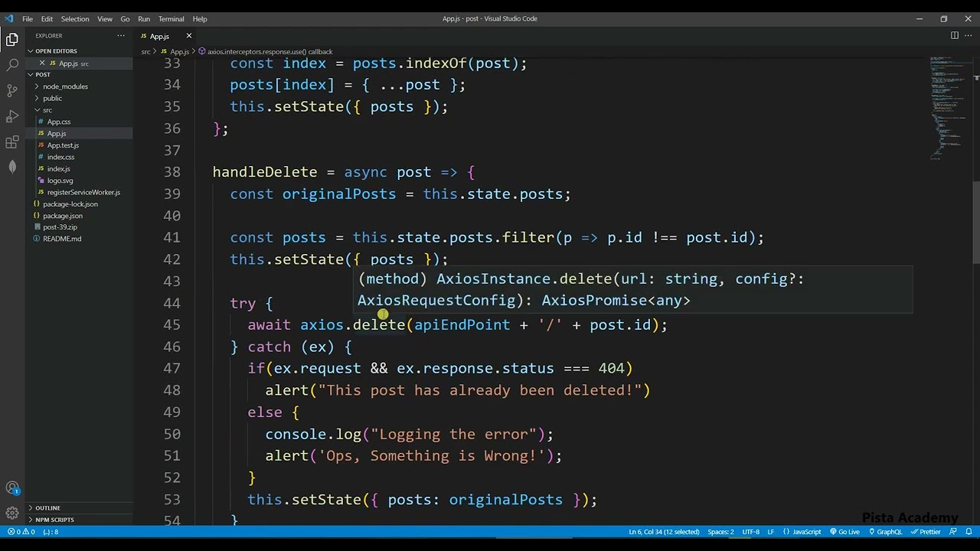This screenshot has height=551, width=980.
Task: Open the Go menu
Action: pos(125,18)
